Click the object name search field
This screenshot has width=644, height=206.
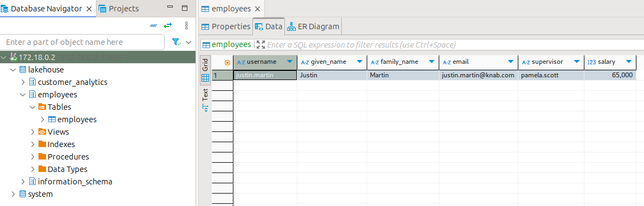[82, 42]
